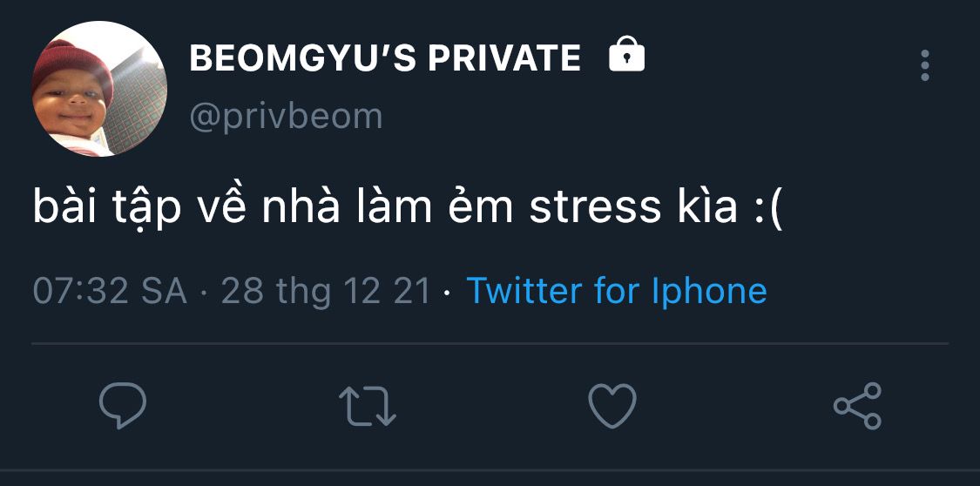Click the tweet text starting with bài tập
The image size is (980, 486).
tap(408, 208)
